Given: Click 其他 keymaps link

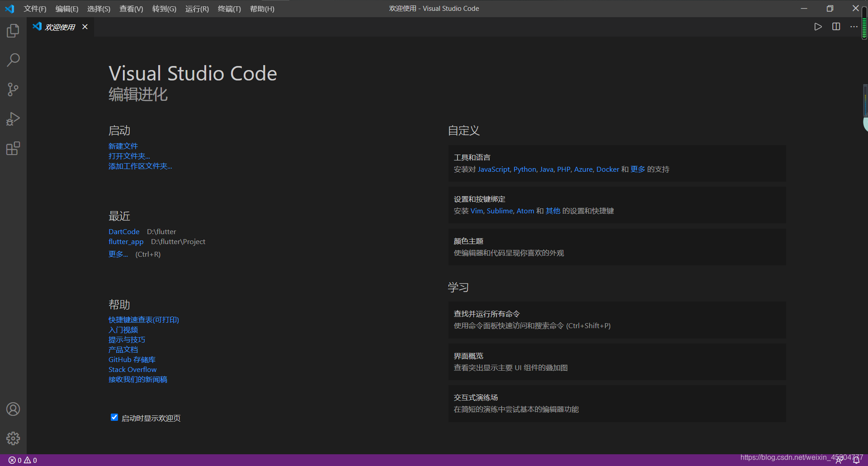Looking at the screenshot, I should tap(553, 211).
